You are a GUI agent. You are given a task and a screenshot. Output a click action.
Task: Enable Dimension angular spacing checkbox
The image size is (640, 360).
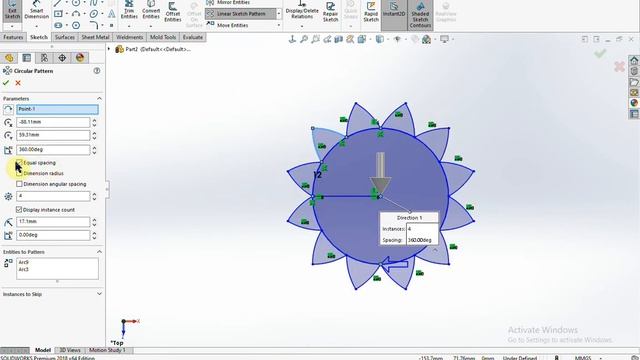point(19,184)
